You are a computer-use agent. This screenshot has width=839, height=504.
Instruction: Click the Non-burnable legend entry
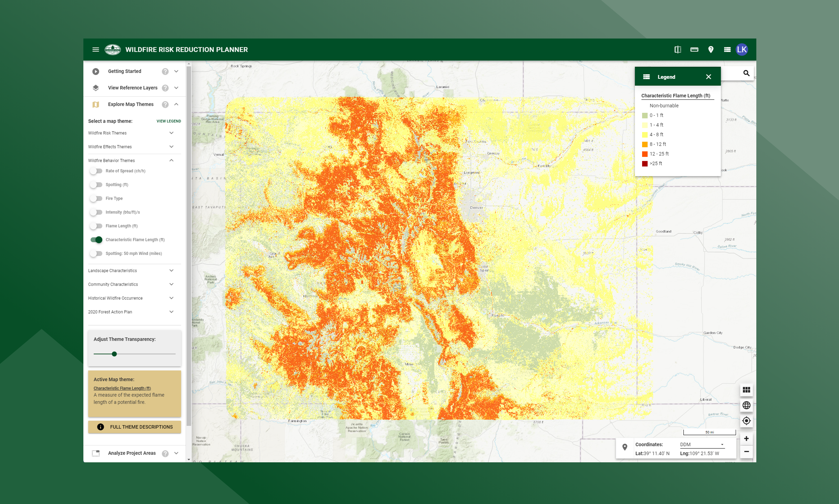(664, 106)
